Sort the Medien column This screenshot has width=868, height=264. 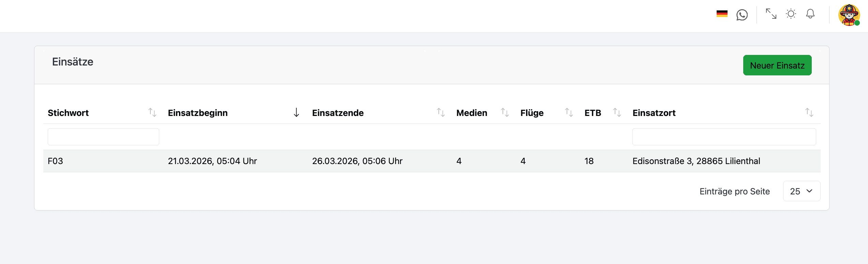[505, 113]
